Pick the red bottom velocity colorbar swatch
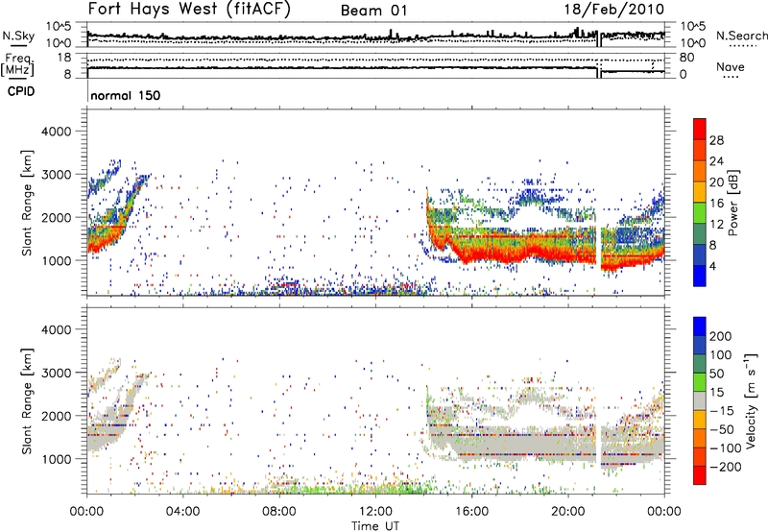The width and height of the screenshot is (768, 532). point(700,475)
